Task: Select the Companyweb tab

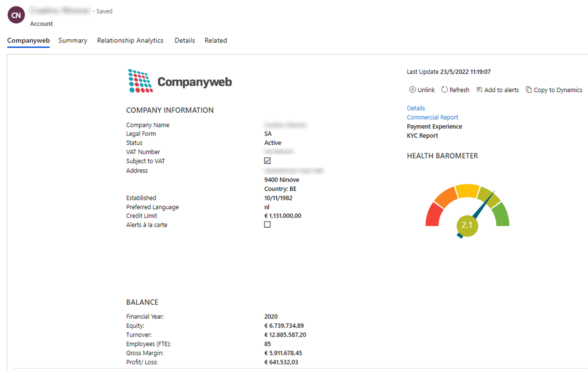Action: point(28,41)
